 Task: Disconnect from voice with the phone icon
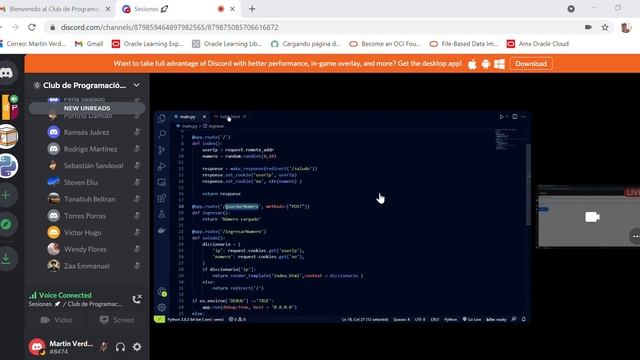[137, 300]
